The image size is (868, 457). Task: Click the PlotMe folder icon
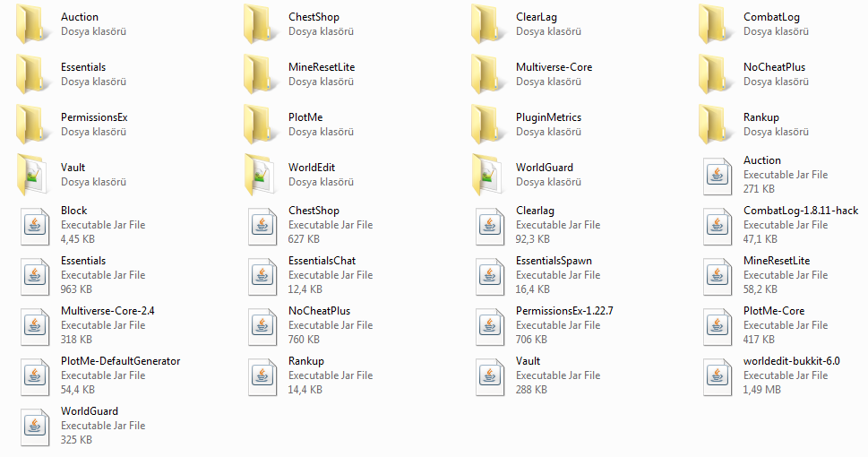click(259, 124)
